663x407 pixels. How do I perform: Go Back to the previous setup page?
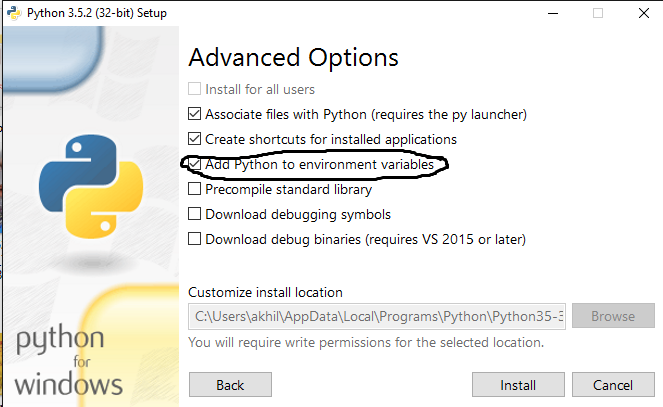pos(230,385)
